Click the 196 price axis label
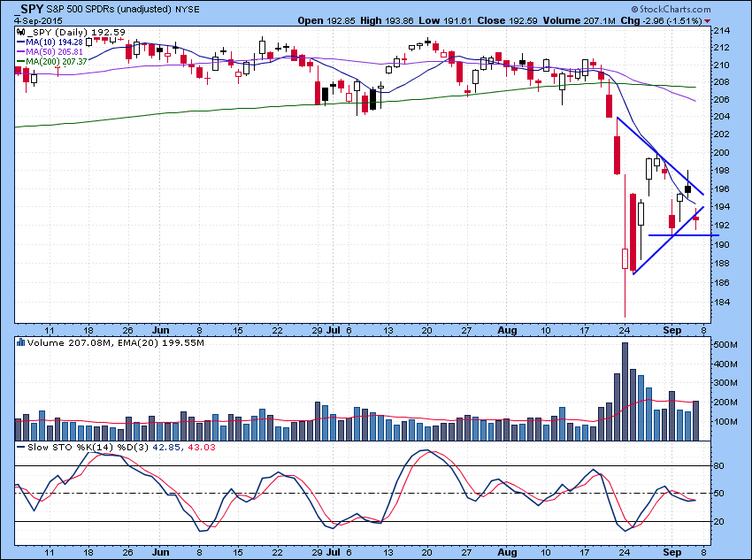This screenshot has height=560, width=752. pos(721,189)
